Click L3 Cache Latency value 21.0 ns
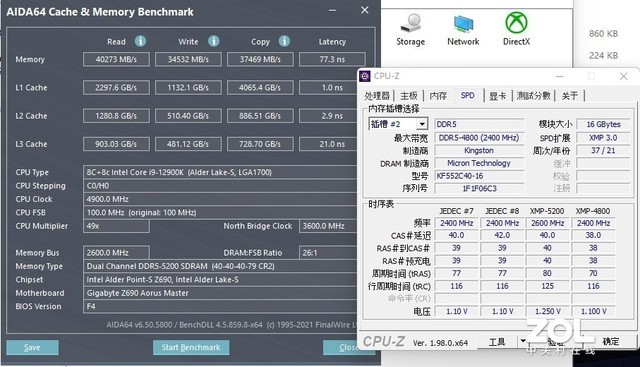This screenshot has width=640, height=367. pyautogui.click(x=328, y=144)
